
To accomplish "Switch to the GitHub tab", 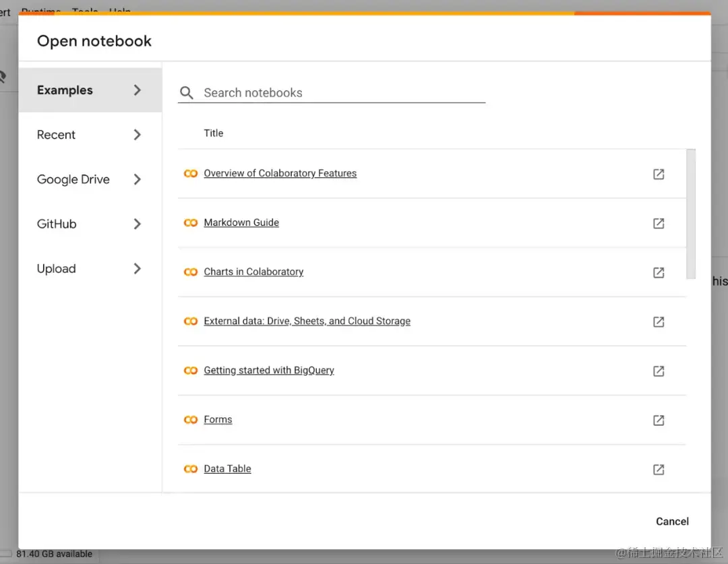I will pos(90,224).
